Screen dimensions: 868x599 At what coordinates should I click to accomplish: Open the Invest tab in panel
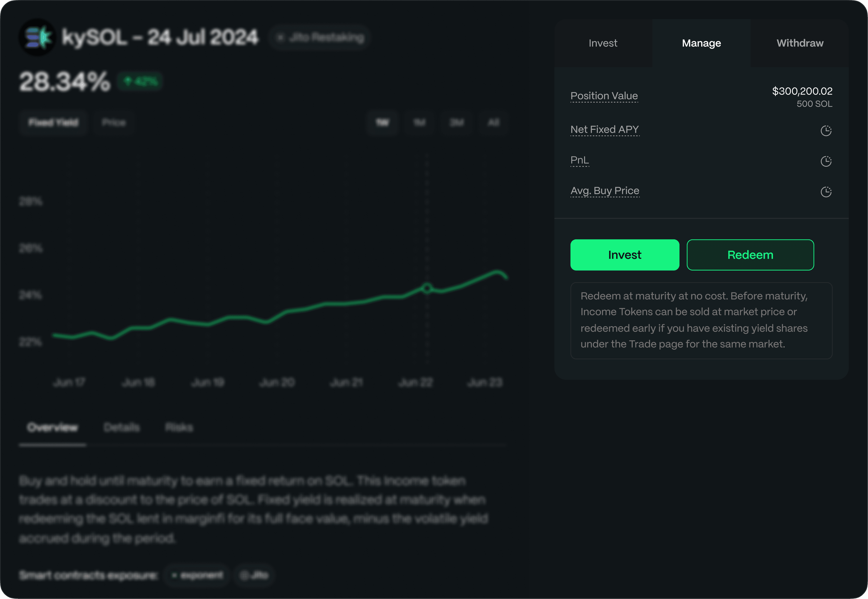click(603, 43)
